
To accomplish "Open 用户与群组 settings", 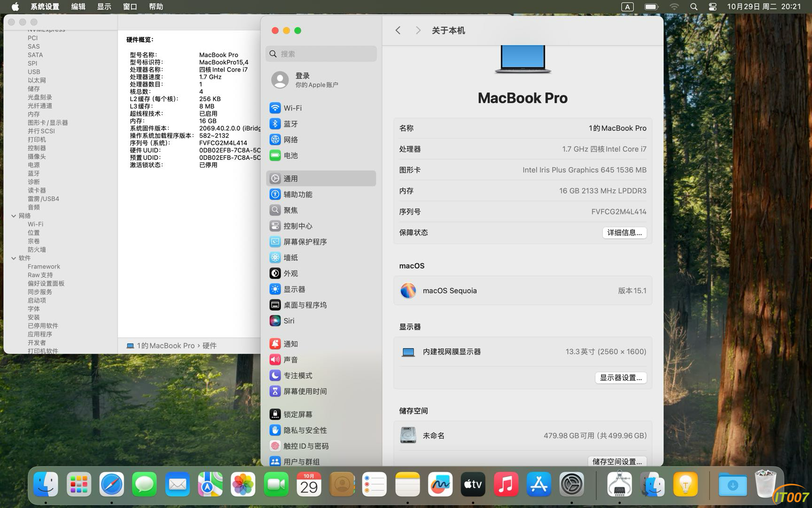I will tap(321, 462).
